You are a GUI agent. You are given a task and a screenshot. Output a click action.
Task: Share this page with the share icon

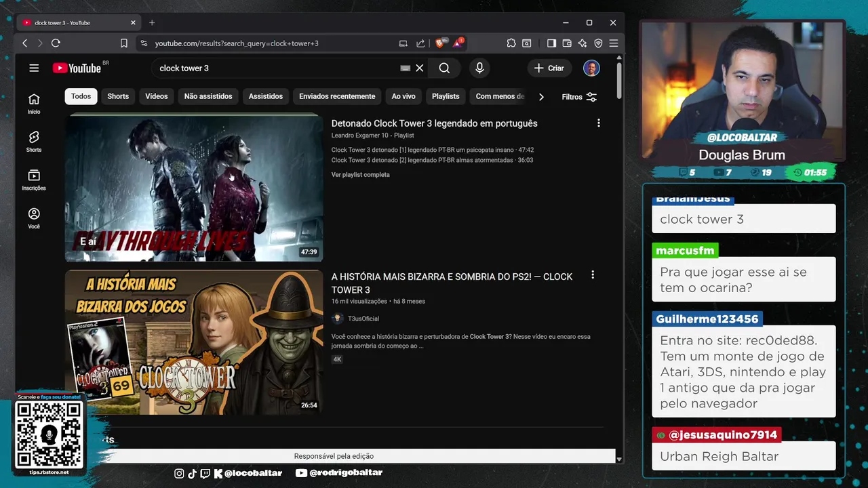click(x=420, y=43)
